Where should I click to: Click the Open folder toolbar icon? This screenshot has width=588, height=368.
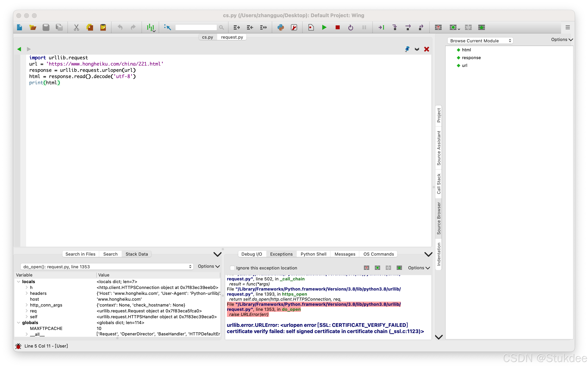(x=33, y=28)
